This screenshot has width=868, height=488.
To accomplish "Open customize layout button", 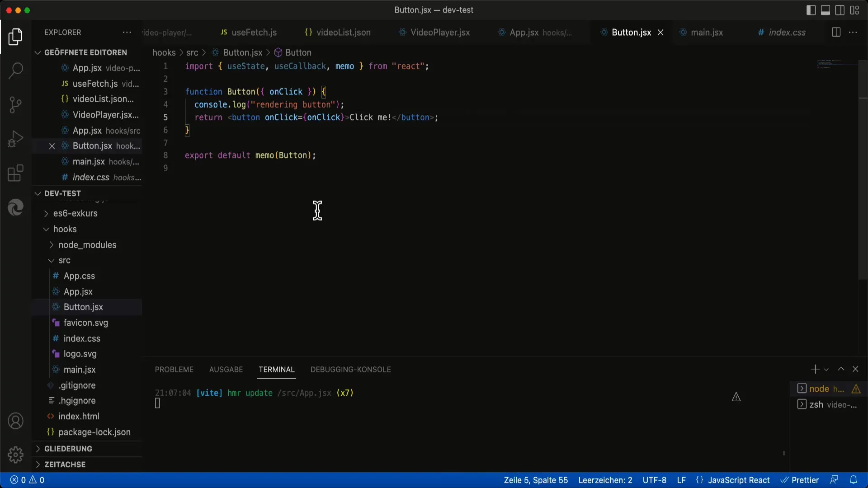I will point(854,10).
